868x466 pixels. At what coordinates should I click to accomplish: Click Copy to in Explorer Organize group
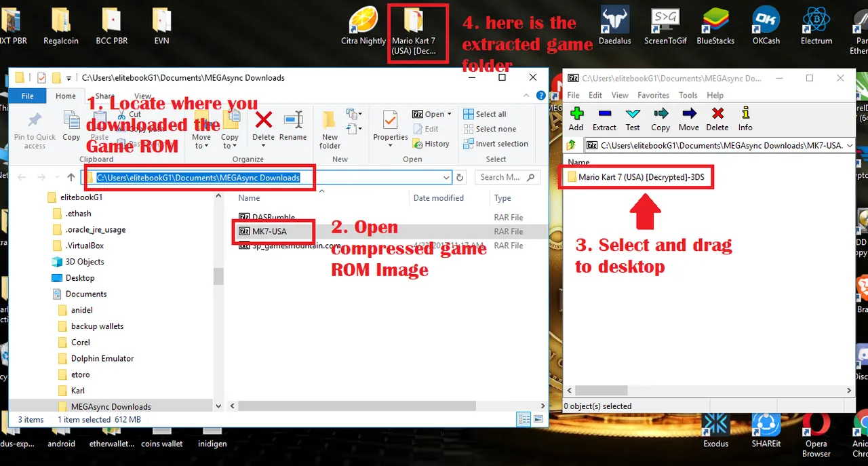click(230, 129)
